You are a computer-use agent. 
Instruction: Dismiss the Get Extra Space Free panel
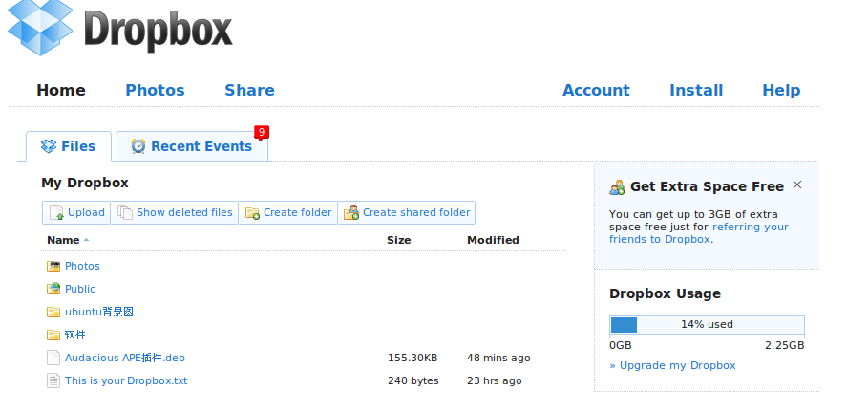(x=797, y=185)
